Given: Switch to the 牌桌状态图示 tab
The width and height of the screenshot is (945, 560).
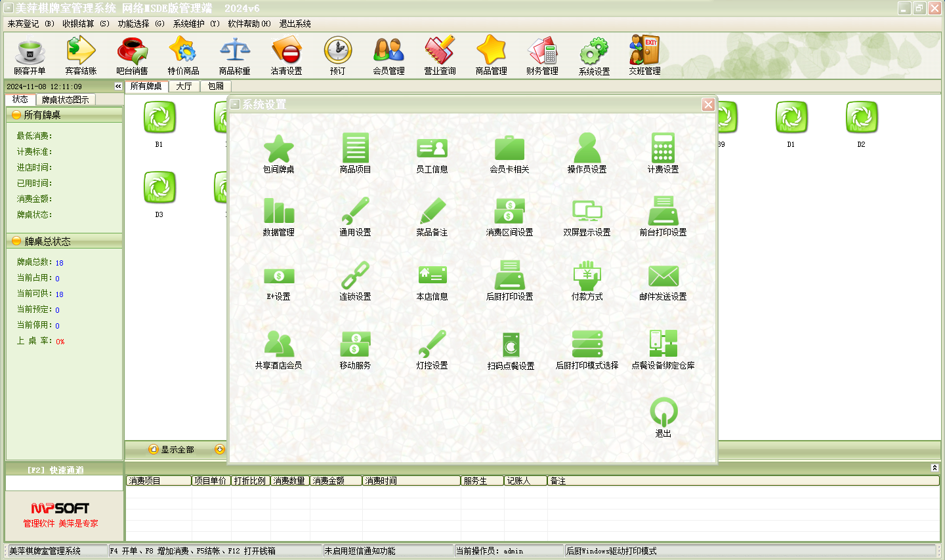Looking at the screenshot, I should [65, 100].
